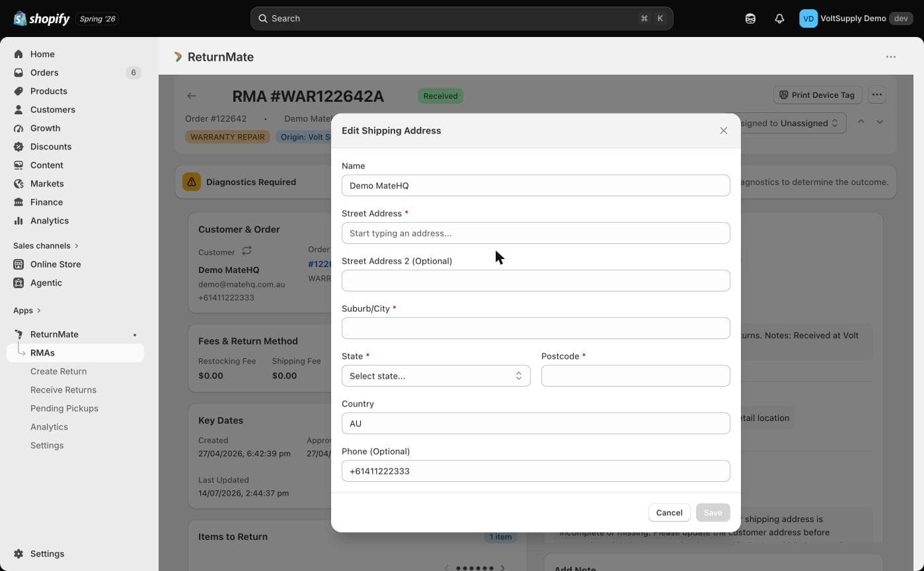Click demo@matehq.com.au email text

click(x=242, y=284)
